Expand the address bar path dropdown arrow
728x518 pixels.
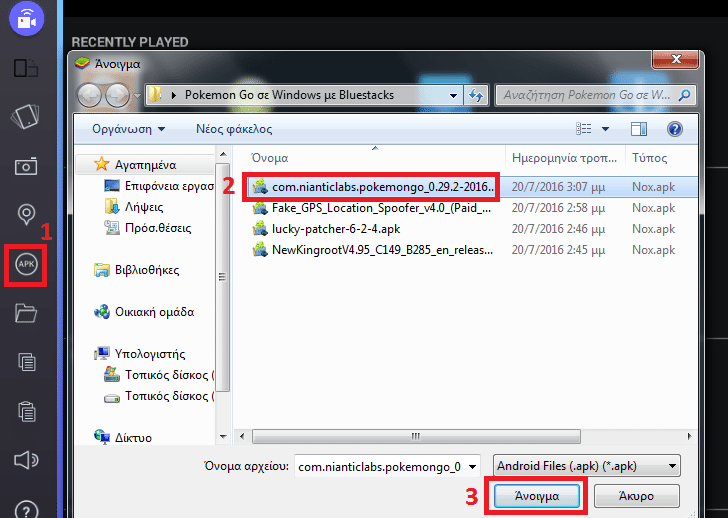453,96
